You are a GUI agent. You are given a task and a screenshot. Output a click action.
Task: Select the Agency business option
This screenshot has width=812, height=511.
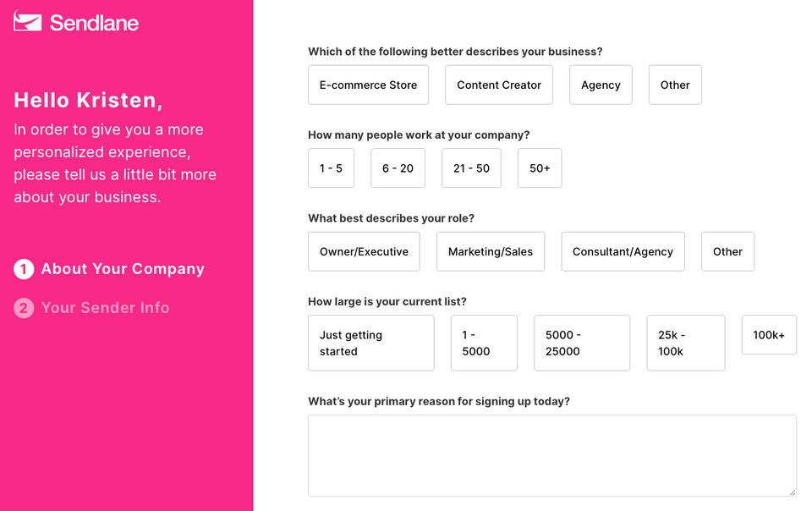(601, 85)
